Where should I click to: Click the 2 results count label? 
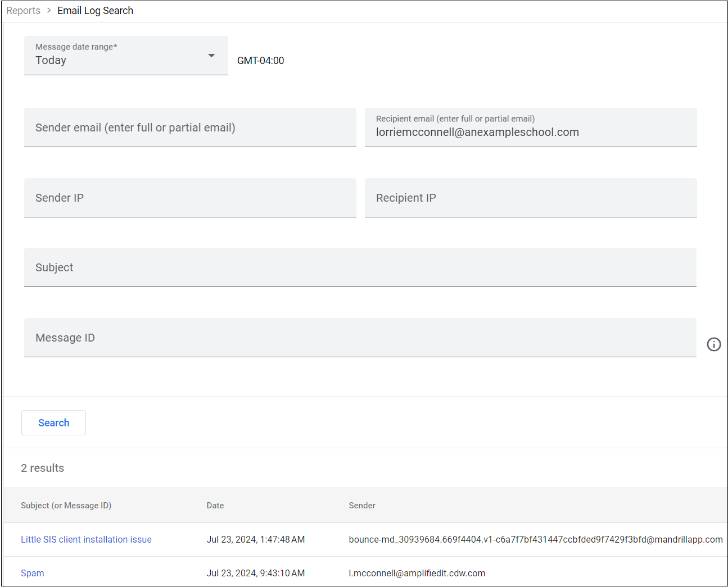pos(42,468)
